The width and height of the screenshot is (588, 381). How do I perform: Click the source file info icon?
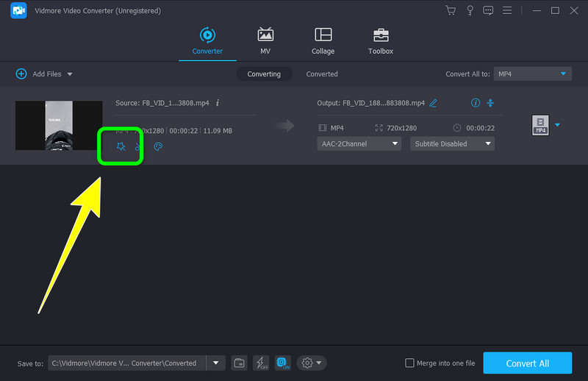click(x=218, y=102)
